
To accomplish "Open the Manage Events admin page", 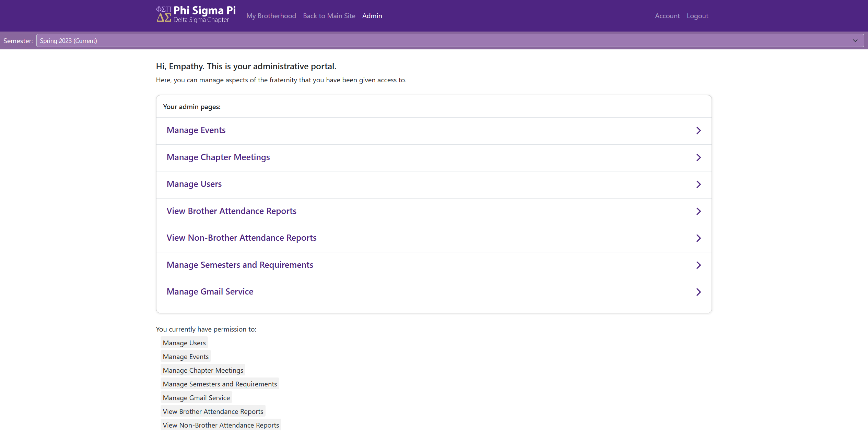I will [196, 130].
